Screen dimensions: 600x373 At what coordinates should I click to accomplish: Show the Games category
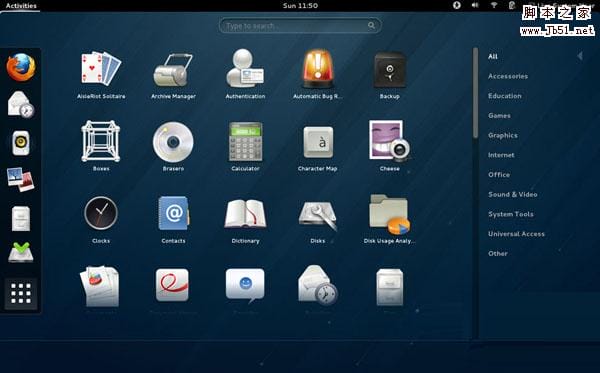[499, 116]
